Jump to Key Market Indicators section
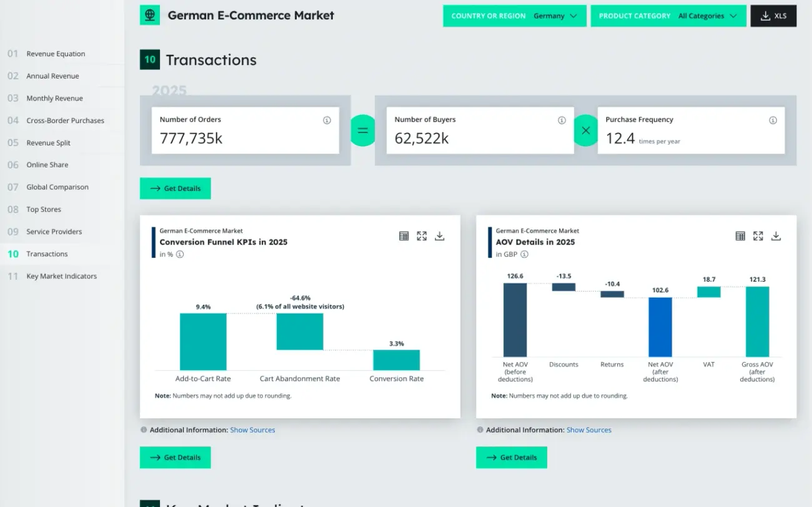 click(x=62, y=276)
